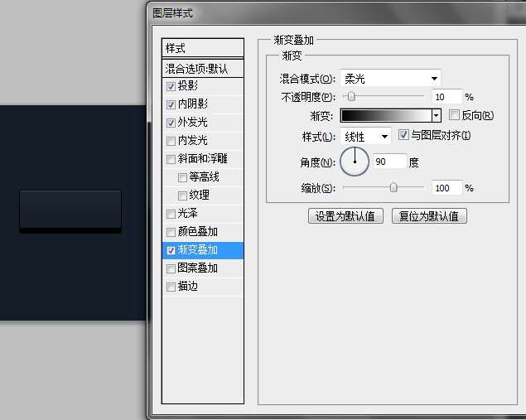526x420 pixels.
Task: Click the angle dial control
Action: pyautogui.click(x=355, y=161)
